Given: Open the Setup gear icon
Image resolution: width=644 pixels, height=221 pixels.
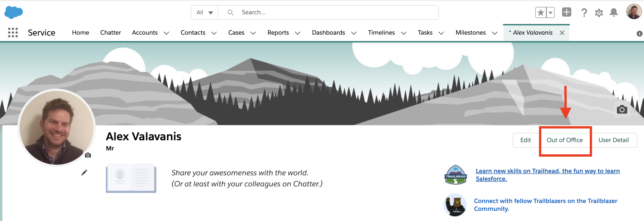Looking at the screenshot, I should pyautogui.click(x=599, y=13).
